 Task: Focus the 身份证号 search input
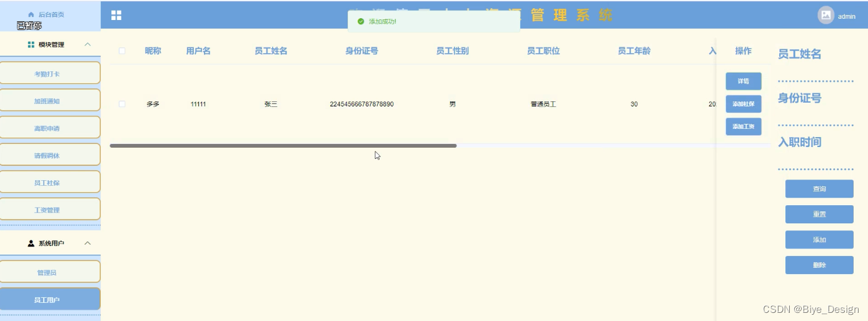pos(815,117)
